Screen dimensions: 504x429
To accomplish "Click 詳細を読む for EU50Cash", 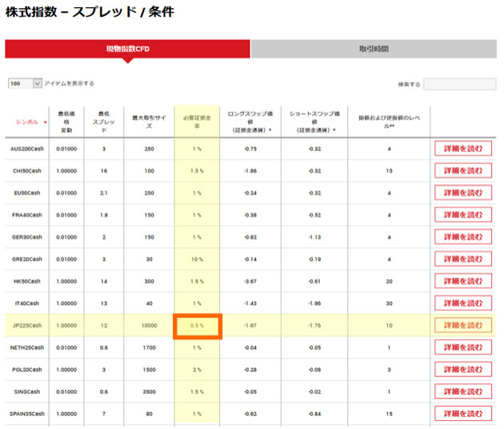I will pos(463,193).
